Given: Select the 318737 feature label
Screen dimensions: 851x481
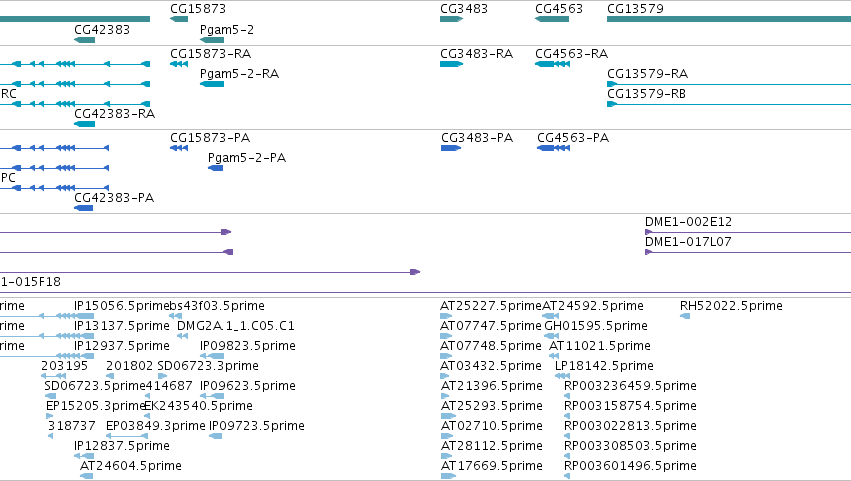Looking at the screenshot, I should [x=72, y=426].
